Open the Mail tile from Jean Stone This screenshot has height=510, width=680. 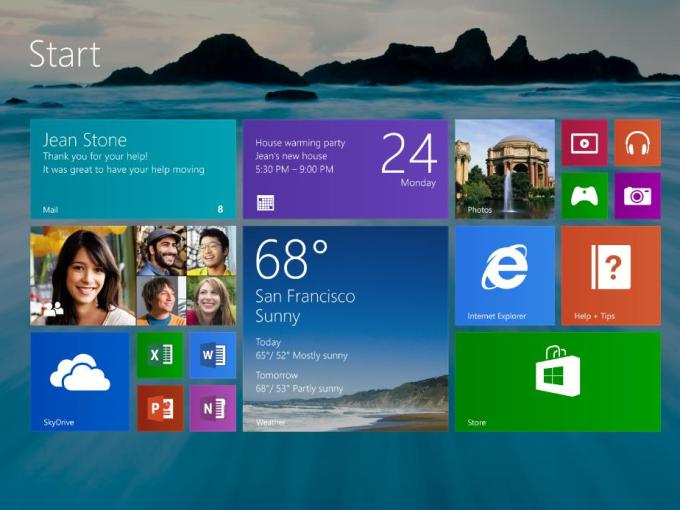pos(133,169)
